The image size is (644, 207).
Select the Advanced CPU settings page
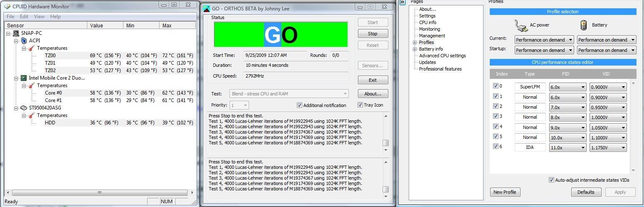[x=442, y=56]
